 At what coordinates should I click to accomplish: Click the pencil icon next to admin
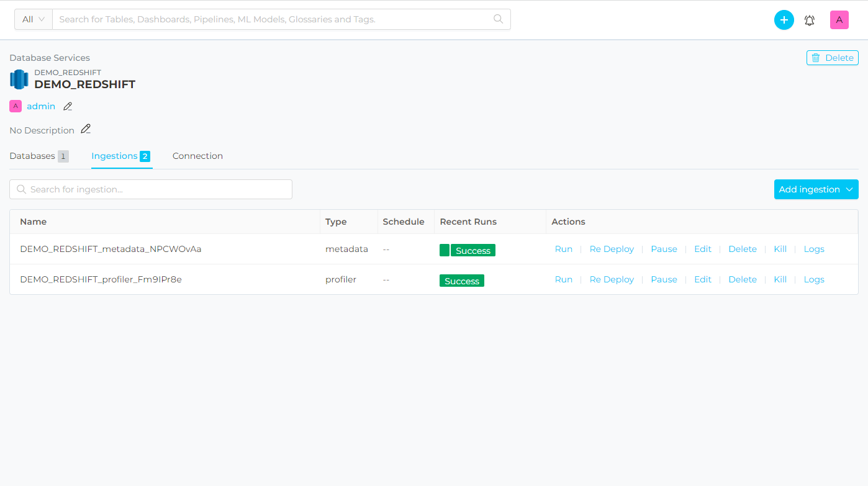coord(68,107)
